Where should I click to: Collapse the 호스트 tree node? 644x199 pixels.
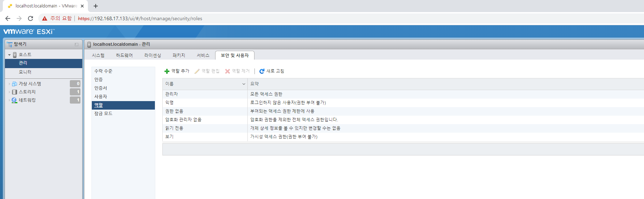point(9,55)
